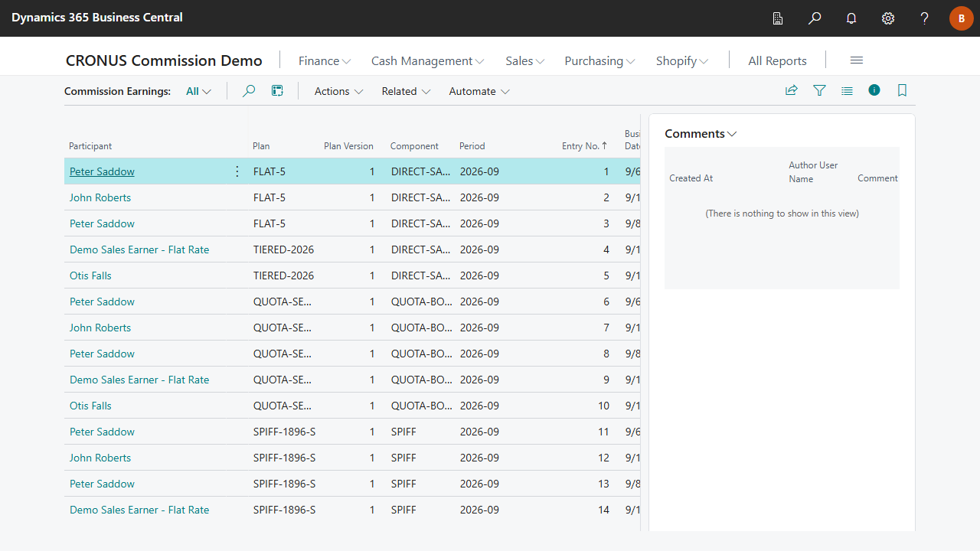Viewport: 980px width, 551px height.
Task: Search the Commission Earnings list
Action: pyautogui.click(x=249, y=91)
